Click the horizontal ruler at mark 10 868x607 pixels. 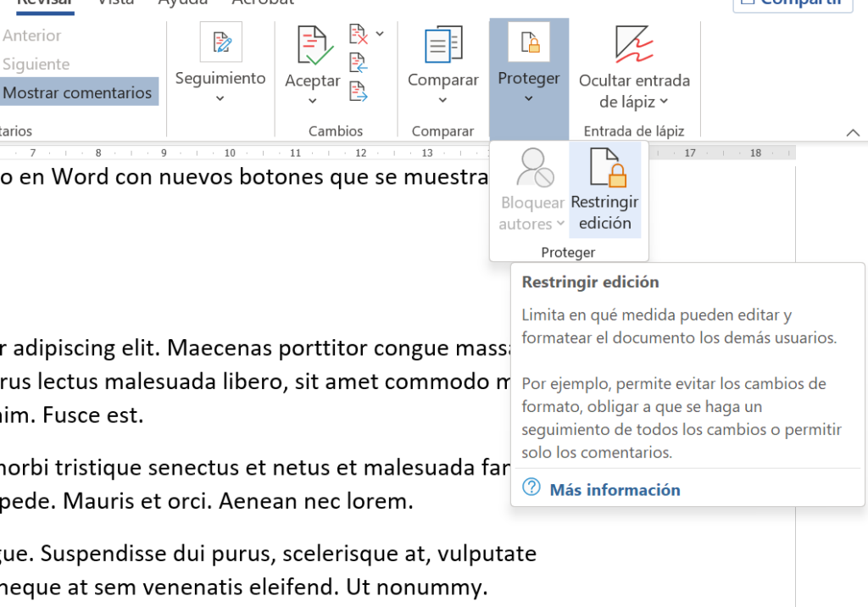click(230, 153)
